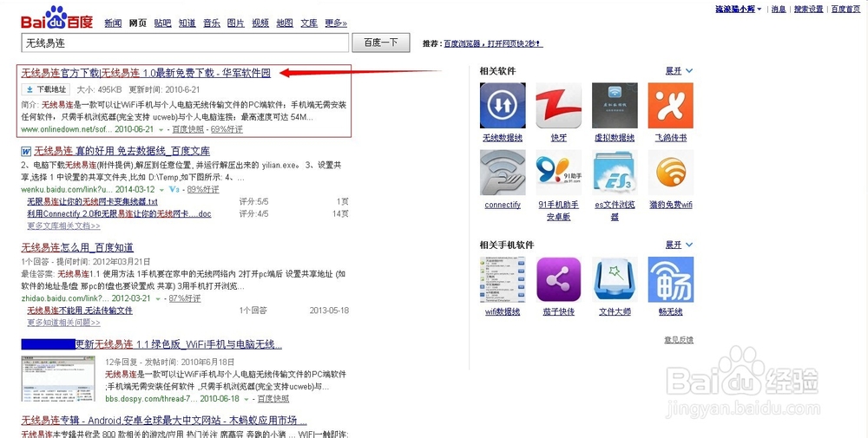This screenshot has height=438, width=868.
Task: Open the Connectify 2.0 .doc document link
Action: click(119, 213)
